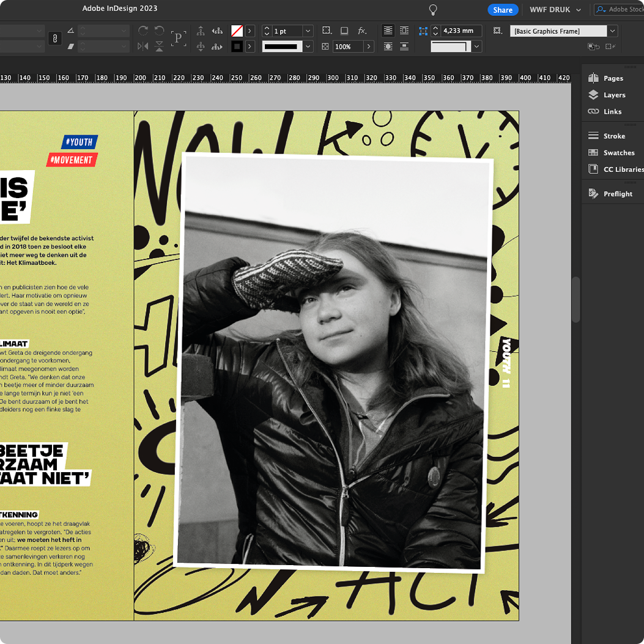Expand the stroke weight dropdown
Image resolution: width=644 pixels, height=644 pixels.
click(308, 31)
